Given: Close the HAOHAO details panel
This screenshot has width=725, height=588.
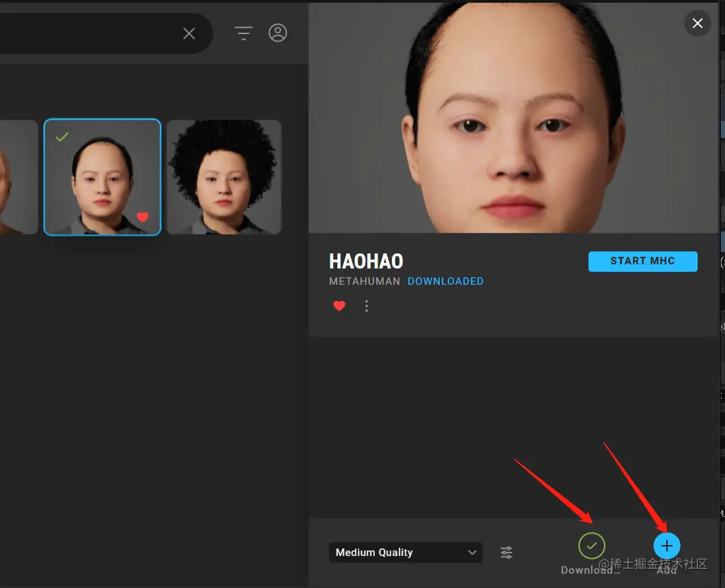Looking at the screenshot, I should point(697,23).
